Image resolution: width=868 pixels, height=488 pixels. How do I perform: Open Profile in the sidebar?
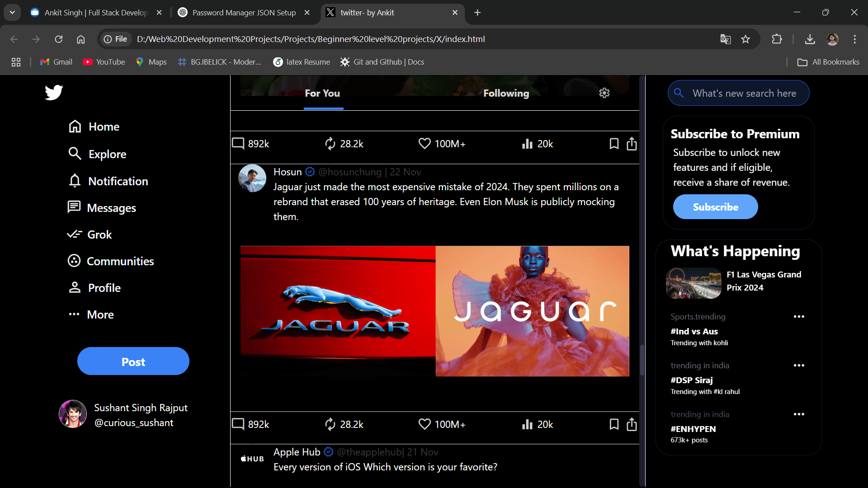94,288
